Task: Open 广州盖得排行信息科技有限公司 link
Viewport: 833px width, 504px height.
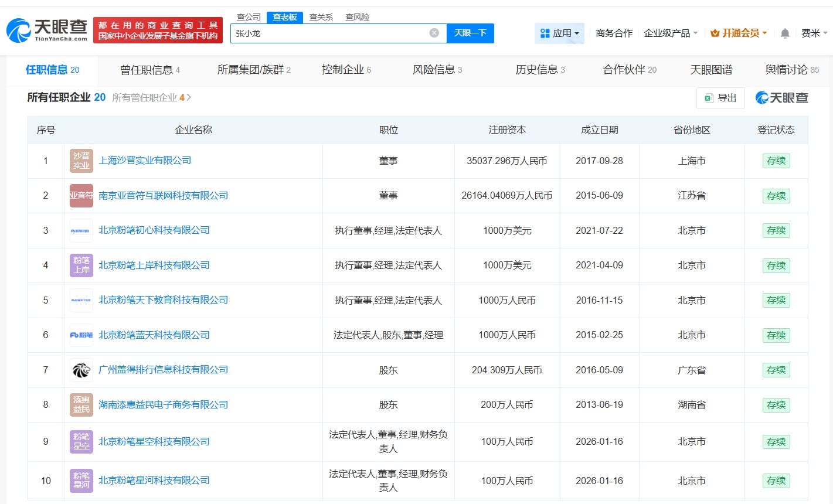Action: [164, 370]
